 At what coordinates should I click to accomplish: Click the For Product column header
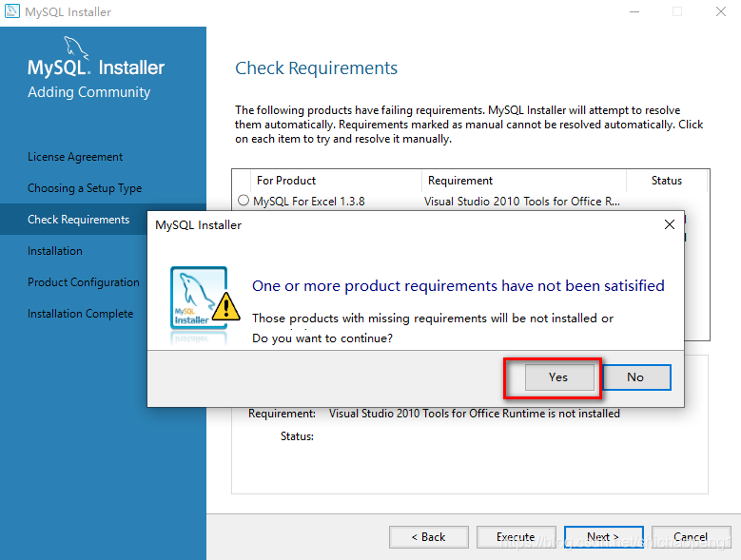coord(286,181)
